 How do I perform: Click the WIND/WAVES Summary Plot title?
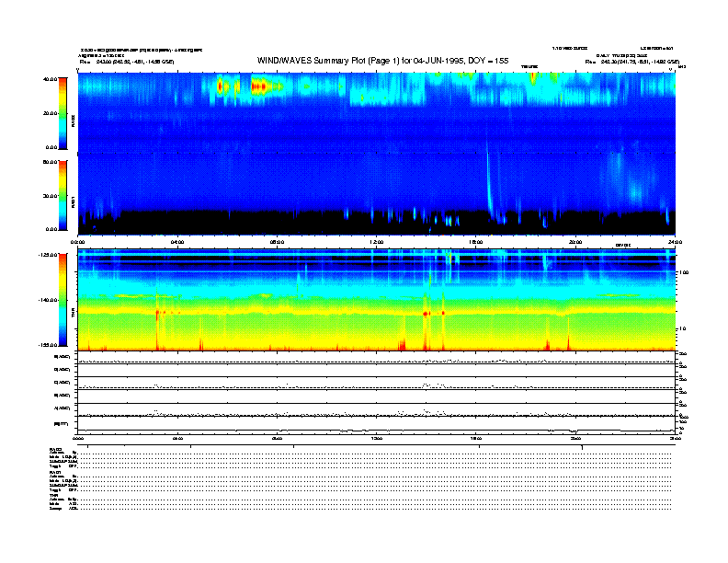point(382,61)
